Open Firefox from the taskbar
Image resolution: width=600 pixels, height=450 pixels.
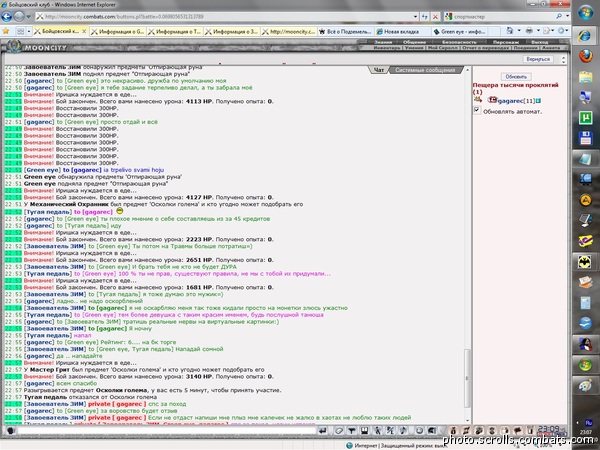tap(585, 56)
